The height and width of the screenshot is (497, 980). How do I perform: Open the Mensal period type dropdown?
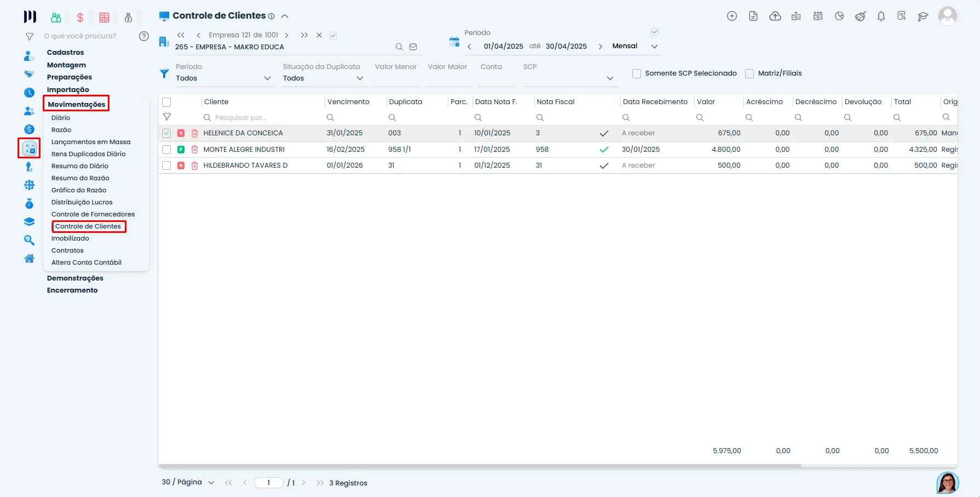(635, 47)
